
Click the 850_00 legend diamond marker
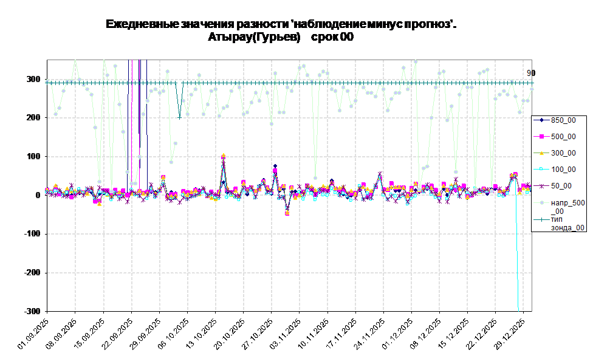[541, 120]
